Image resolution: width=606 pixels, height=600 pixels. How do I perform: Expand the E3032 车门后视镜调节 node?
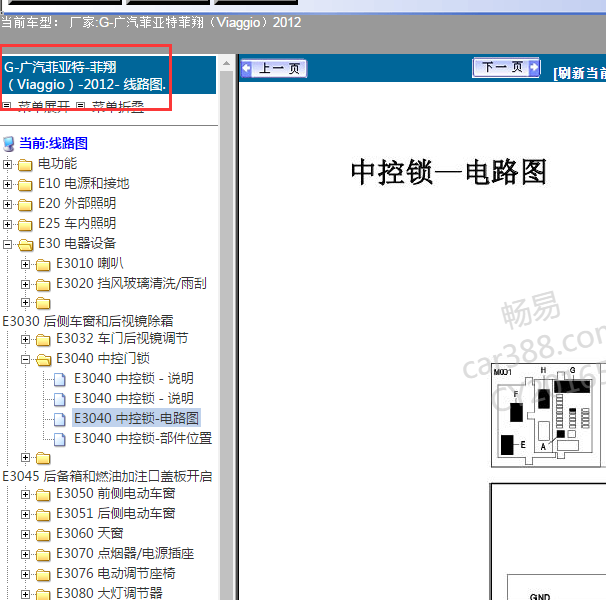25,339
